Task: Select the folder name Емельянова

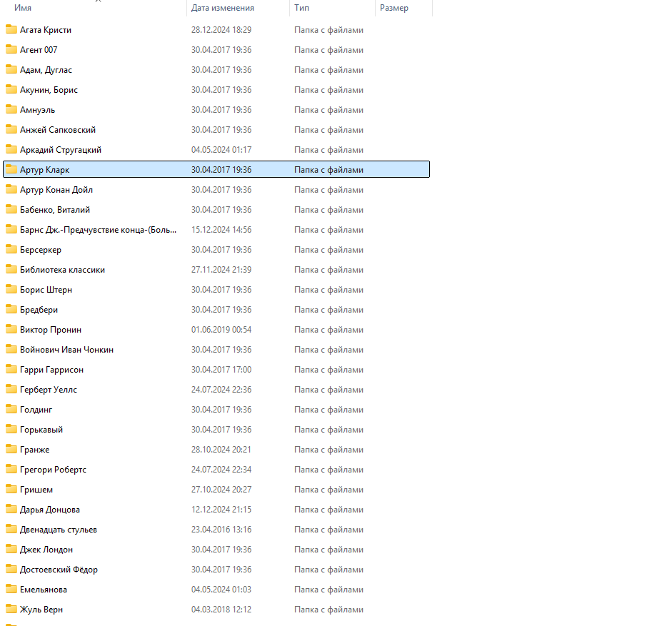Action: point(44,590)
